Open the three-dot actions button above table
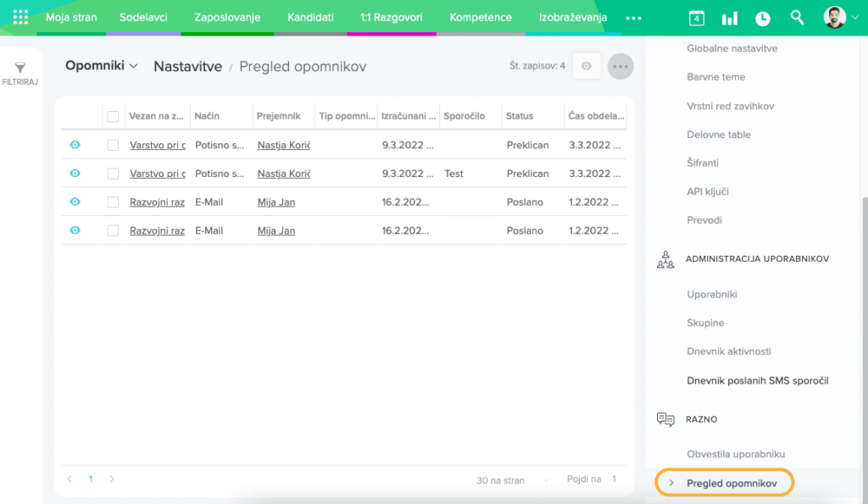Viewport: 868px width, 504px height. click(x=620, y=66)
